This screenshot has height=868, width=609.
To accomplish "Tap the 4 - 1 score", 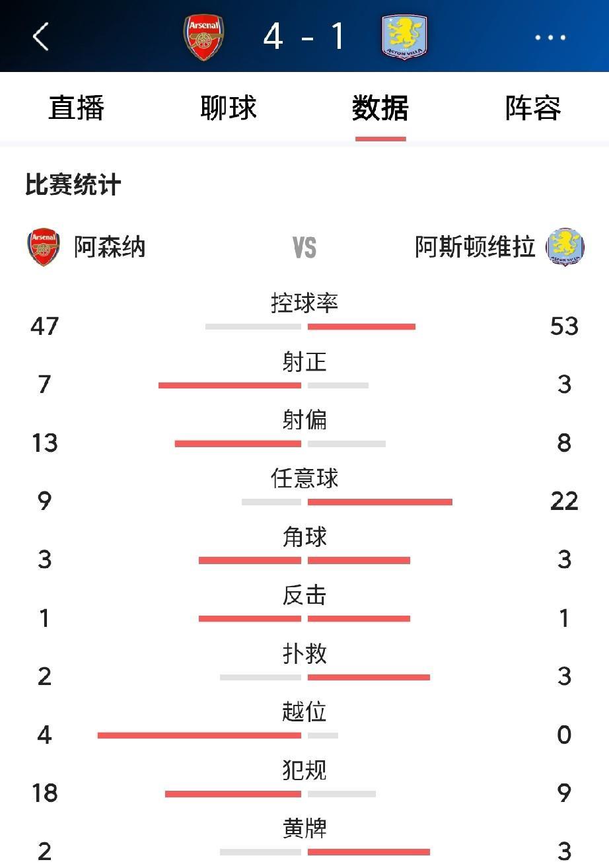I will (x=304, y=36).
